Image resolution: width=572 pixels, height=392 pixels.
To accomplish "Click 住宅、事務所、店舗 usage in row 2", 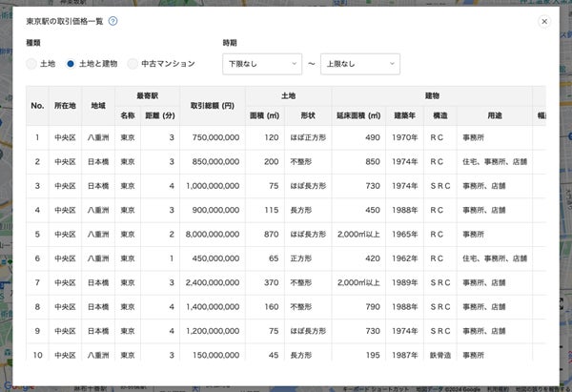I will click(495, 162).
